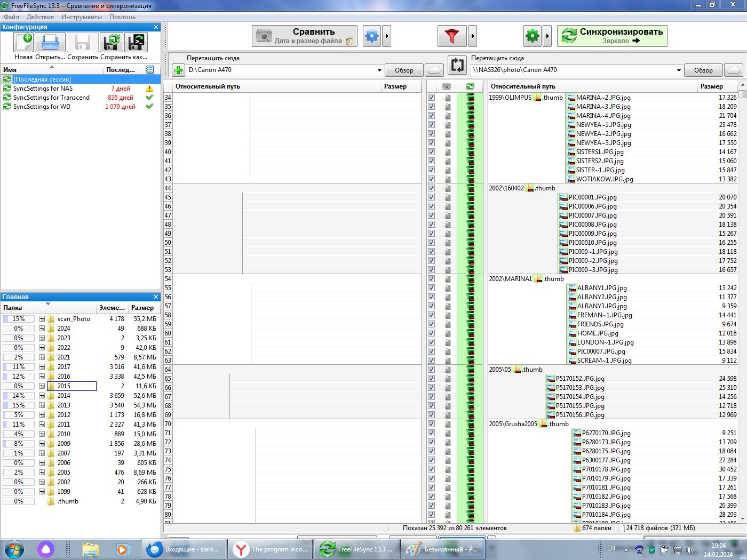Open the Действия menu

point(40,17)
